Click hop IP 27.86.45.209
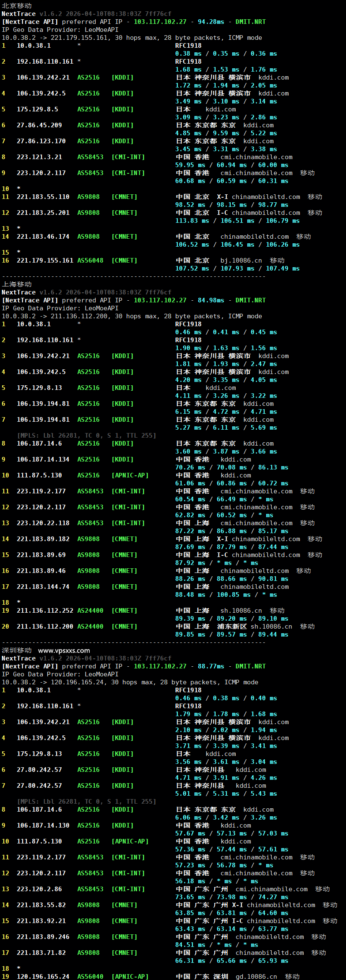This screenshot has height=980, width=346. tap(39, 125)
